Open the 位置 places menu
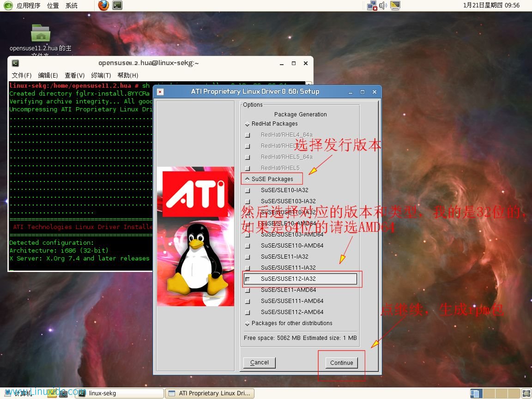 click(x=53, y=6)
